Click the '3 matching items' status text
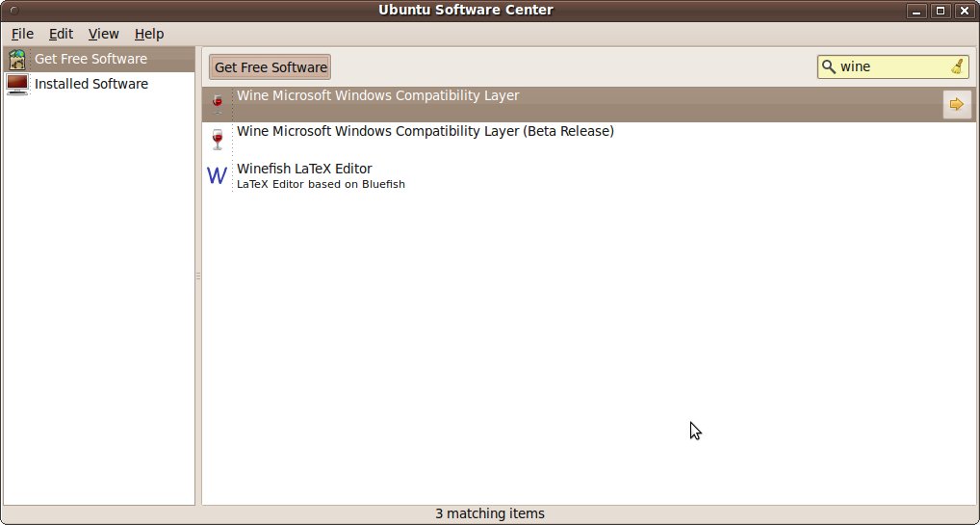The height and width of the screenshot is (525, 980). click(x=490, y=513)
